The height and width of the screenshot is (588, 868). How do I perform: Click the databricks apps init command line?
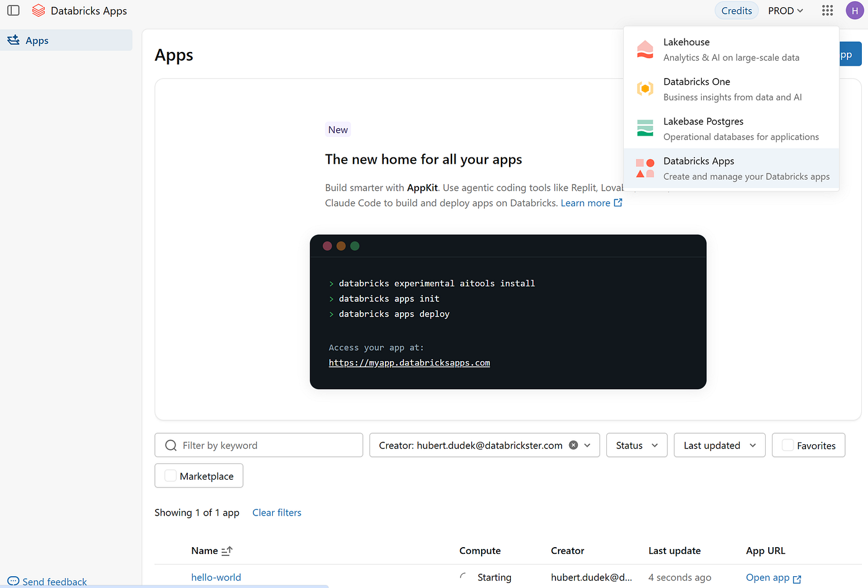[x=389, y=299]
